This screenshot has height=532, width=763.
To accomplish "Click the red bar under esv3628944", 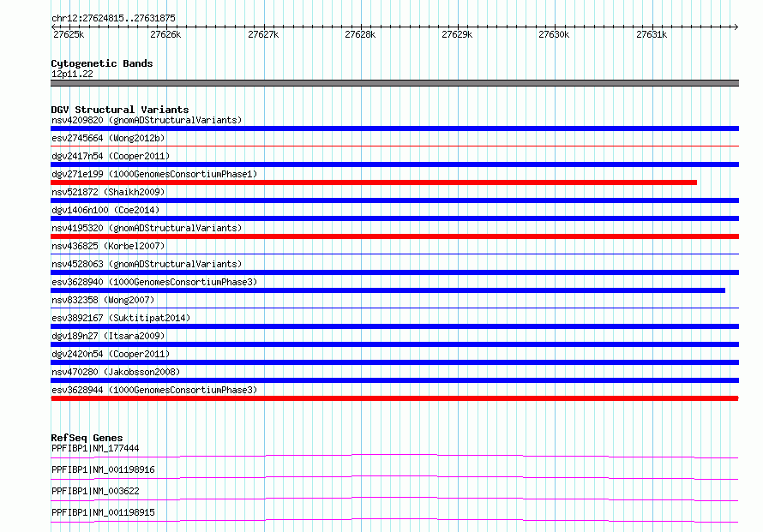I will pyautogui.click(x=394, y=398).
